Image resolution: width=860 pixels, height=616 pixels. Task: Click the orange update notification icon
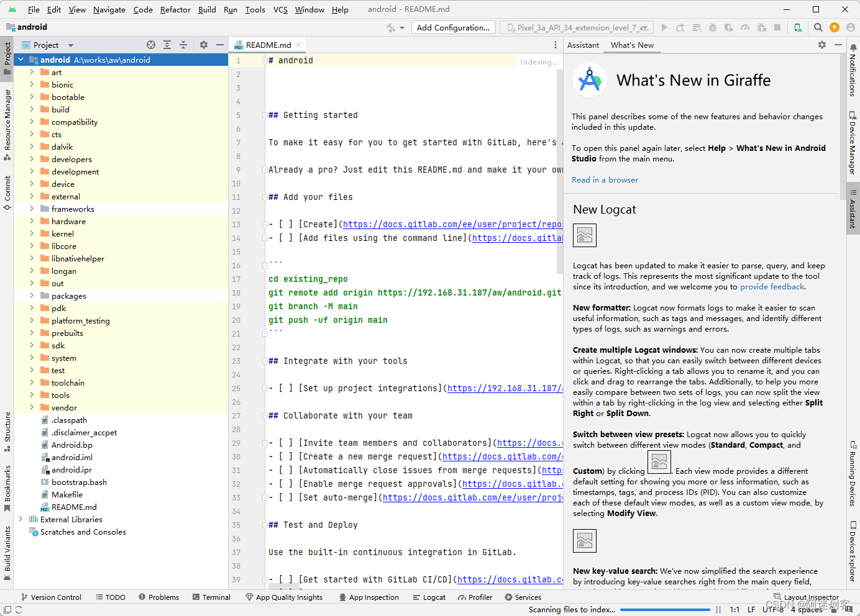coord(835,27)
